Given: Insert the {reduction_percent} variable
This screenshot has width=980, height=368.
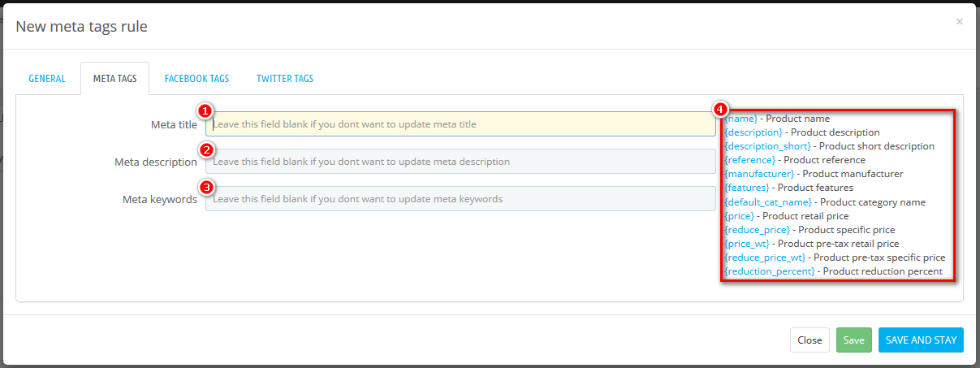Looking at the screenshot, I should pos(770,271).
